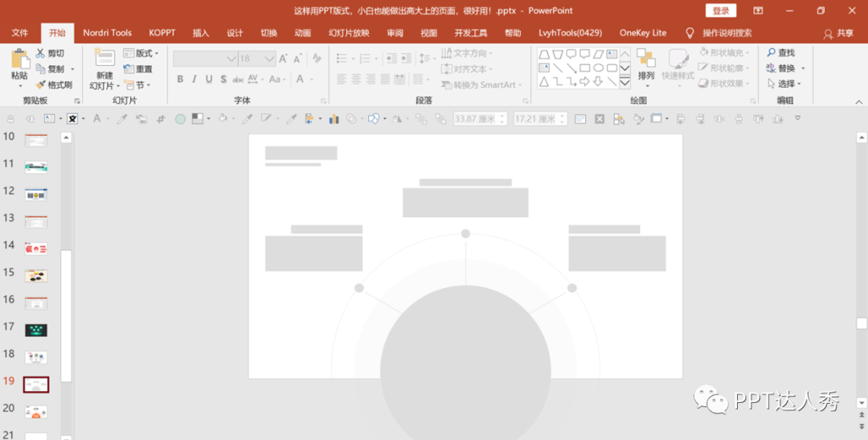
Task: Switch to the Slide Show (幻灯片放映) tab
Action: pyautogui.click(x=349, y=33)
